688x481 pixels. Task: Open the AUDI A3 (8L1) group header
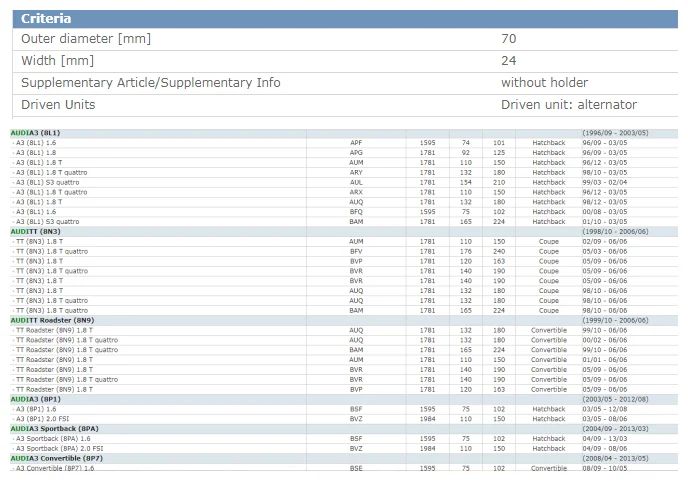point(344,133)
